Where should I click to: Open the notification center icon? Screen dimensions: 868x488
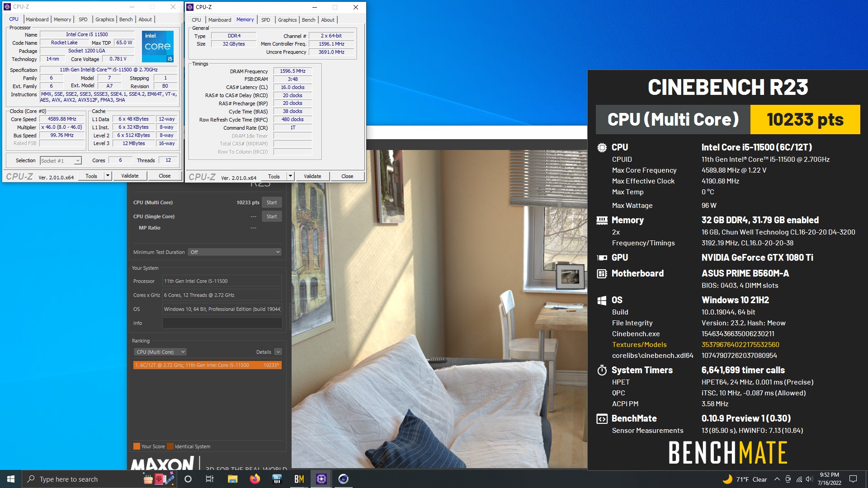pos(853,479)
